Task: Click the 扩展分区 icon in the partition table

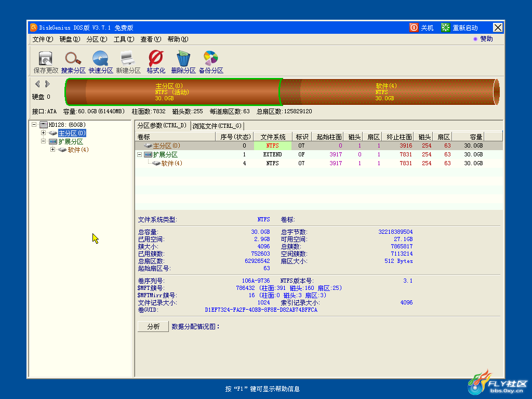Action: pyautogui.click(x=148, y=154)
